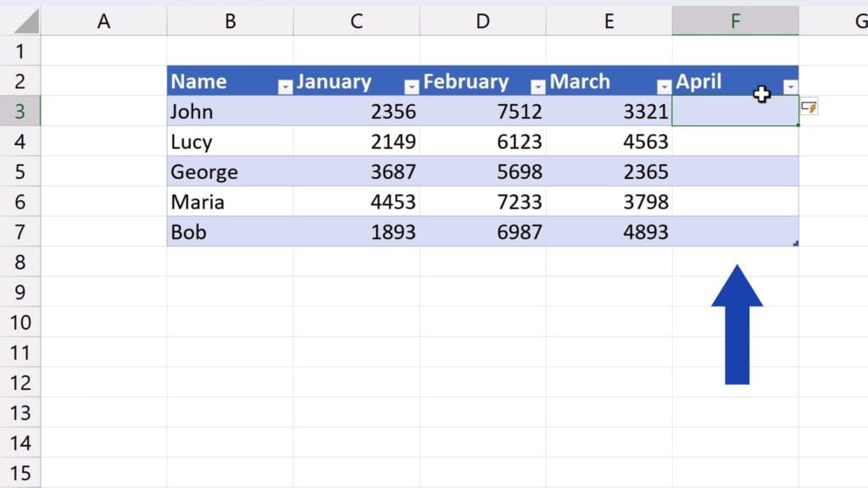Click the January header cell

357,80
